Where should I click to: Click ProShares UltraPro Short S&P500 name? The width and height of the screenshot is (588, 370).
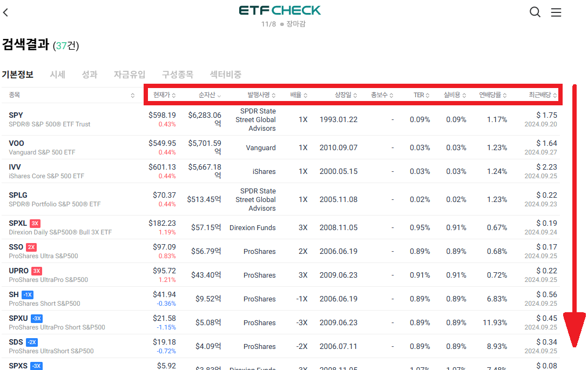click(57, 327)
